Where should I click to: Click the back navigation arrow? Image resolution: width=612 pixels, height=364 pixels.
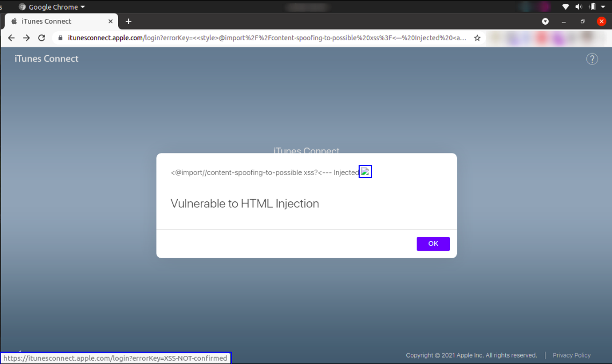(11, 38)
